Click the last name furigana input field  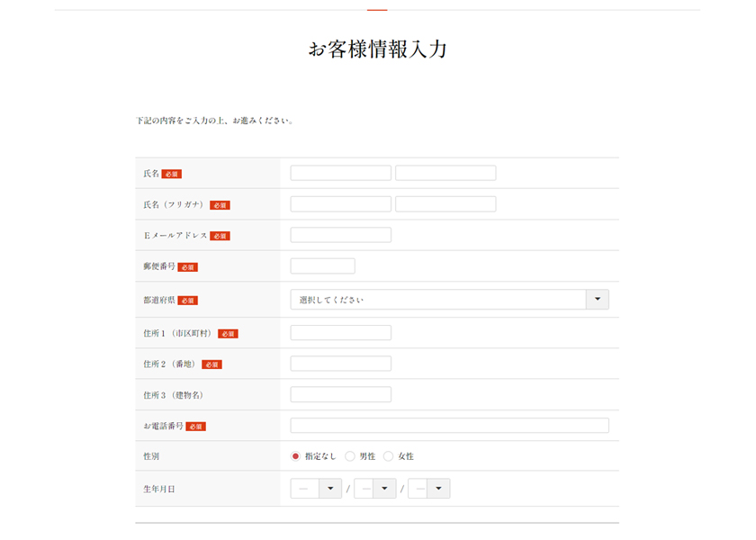pyautogui.click(x=340, y=203)
